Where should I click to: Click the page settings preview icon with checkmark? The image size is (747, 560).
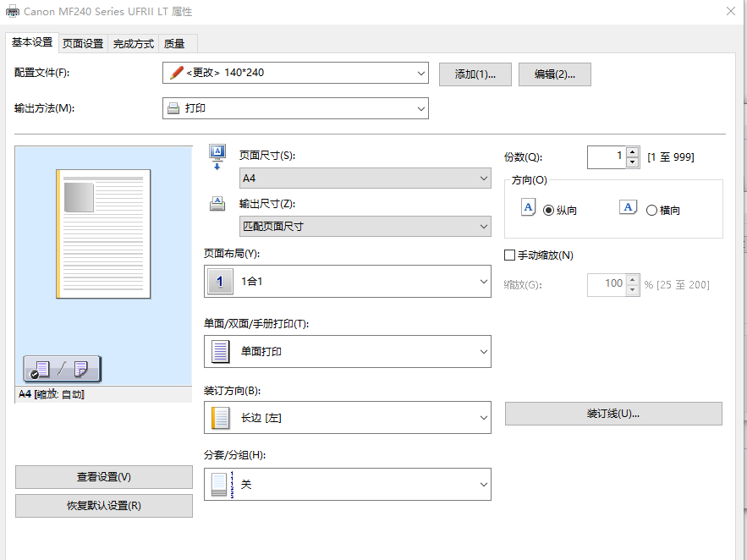coord(41,370)
